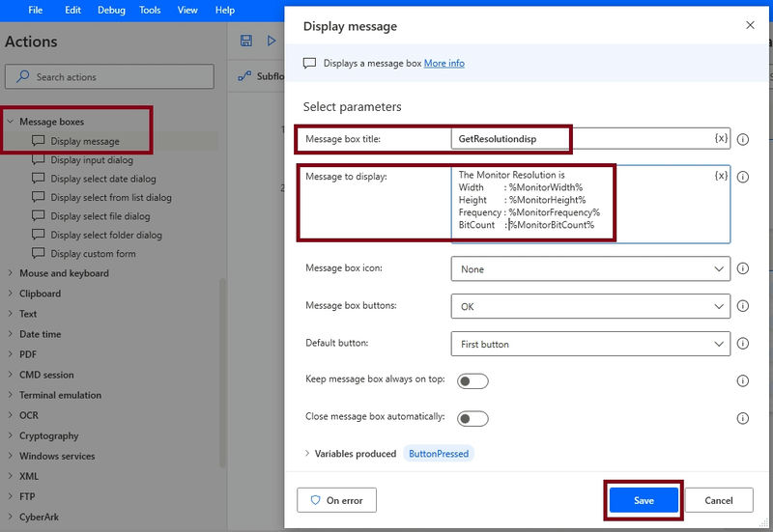Click the Display select from list dialog icon
Viewport: 773px width, 532px height.
(38, 197)
